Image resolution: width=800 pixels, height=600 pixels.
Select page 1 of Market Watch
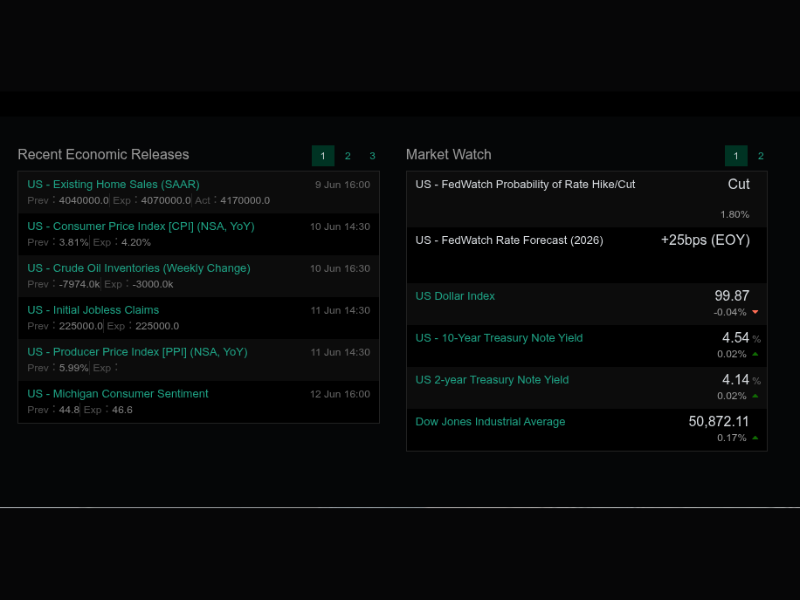pyautogui.click(x=736, y=156)
